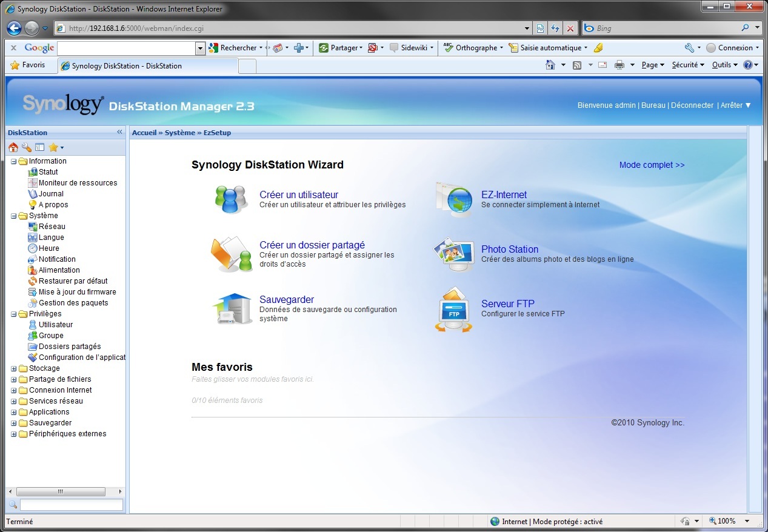Click the browser Forward button
The width and height of the screenshot is (768, 532).
coord(32,28)
